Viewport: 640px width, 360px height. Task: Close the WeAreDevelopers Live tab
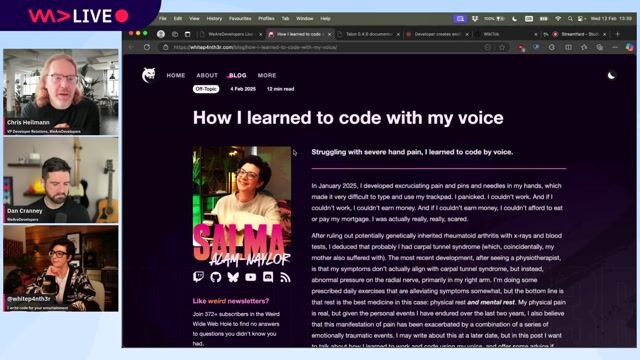click(260, 34)
